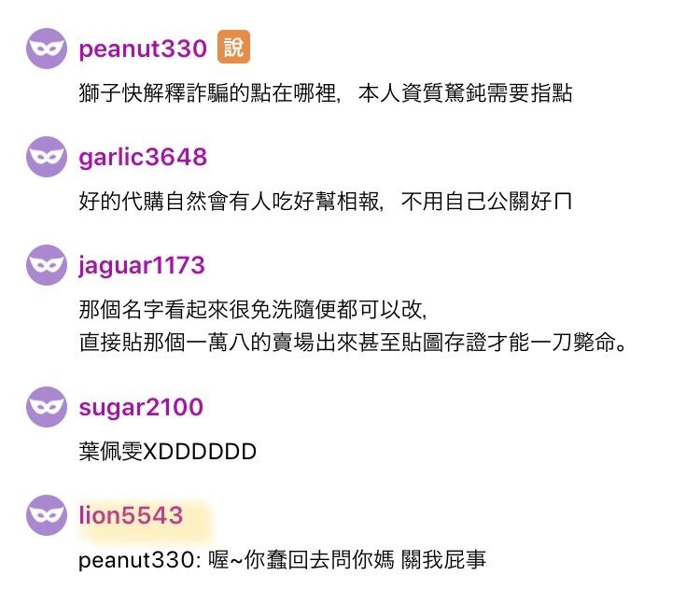Image resolution: width=700 pixels, height=603 pixels.
Task: Open peanut330's username link
Action: coord(143,49)
